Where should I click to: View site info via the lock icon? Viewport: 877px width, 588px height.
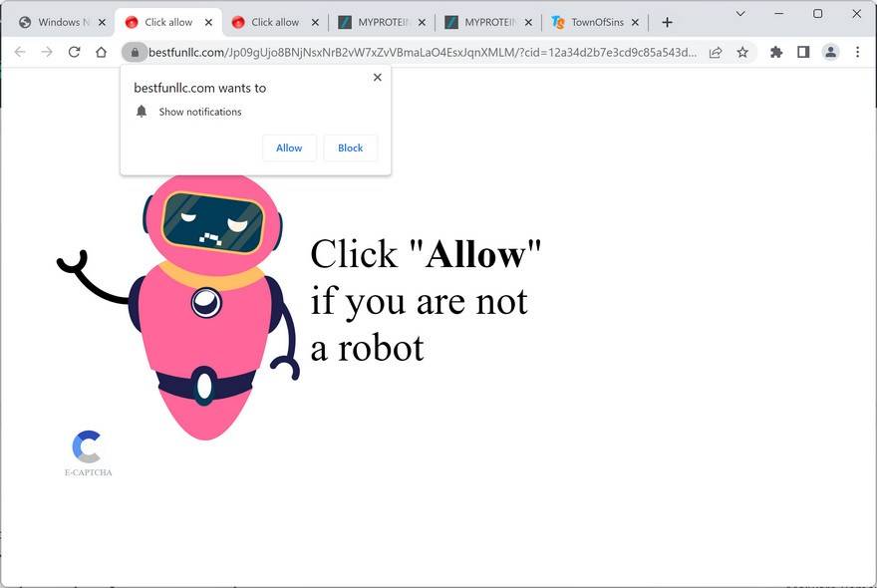pyautogui.click(x=135, y=52)
